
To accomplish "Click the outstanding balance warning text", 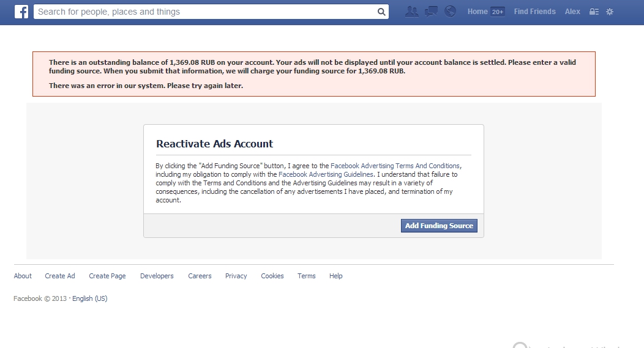I will click(x=312, y=67).
